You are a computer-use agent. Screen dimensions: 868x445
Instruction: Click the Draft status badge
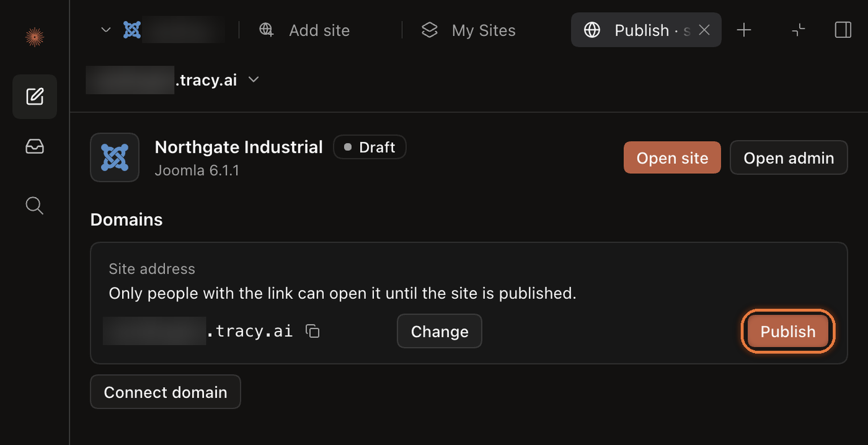point(369,148)
